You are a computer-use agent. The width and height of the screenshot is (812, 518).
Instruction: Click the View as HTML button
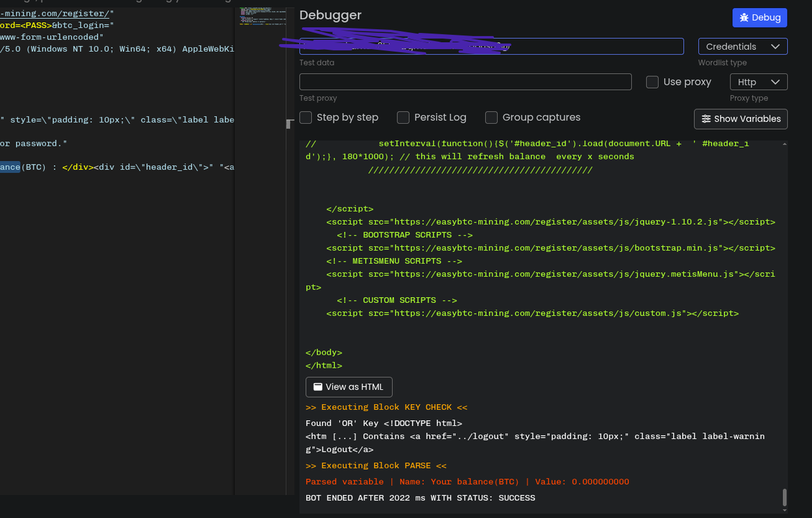pyautogui.click(x=349, y=387)
